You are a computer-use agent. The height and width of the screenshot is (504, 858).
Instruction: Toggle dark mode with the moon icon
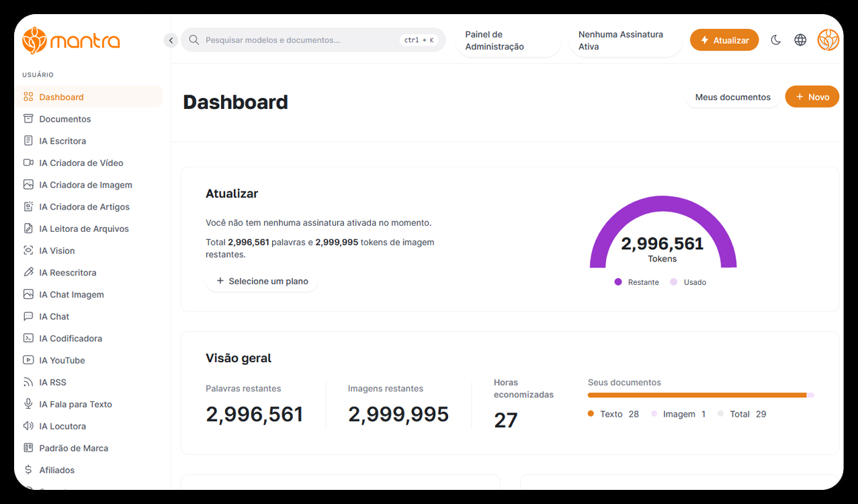(x=776, y=40)
